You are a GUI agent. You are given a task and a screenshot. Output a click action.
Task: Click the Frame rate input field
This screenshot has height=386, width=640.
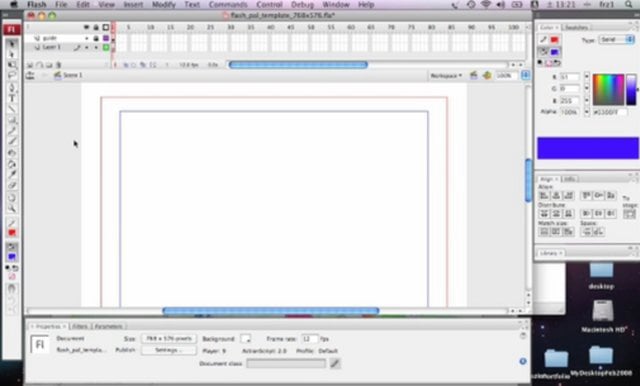pyautogui.click(x=309, y=339)
